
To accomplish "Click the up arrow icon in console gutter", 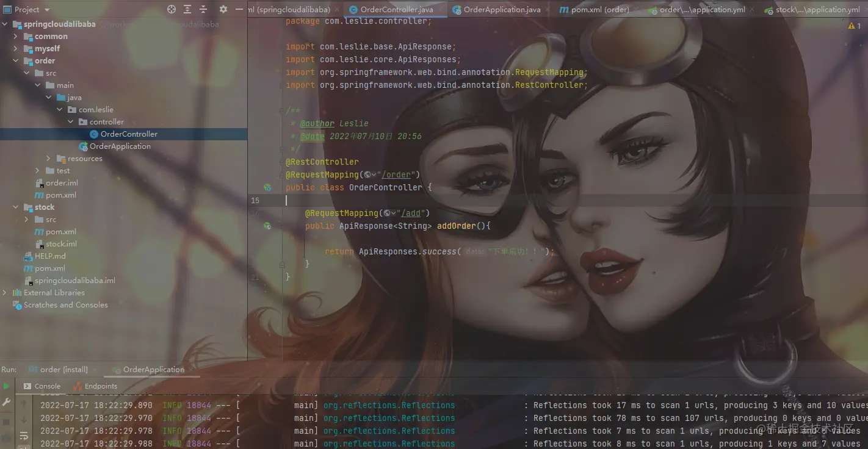I will (x=24, y=404).
